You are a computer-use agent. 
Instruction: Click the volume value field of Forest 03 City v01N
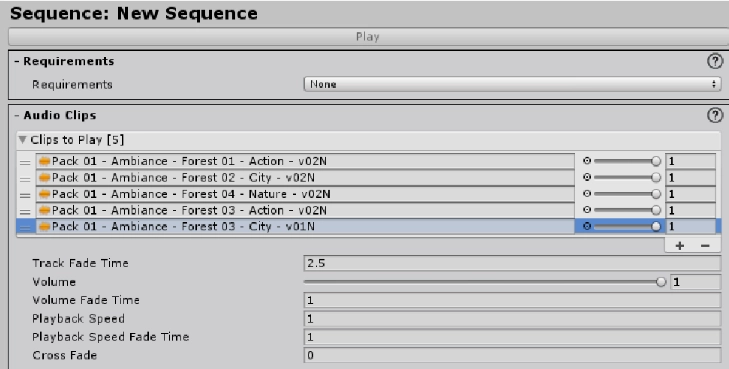click(x=690, y=226)
